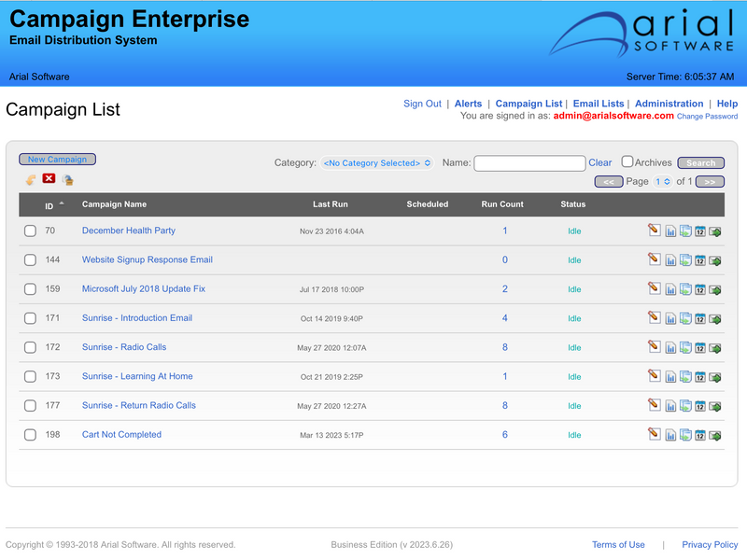Viewport: 747px width, 560px height.
Task: Sort by the Status column header
Action: (x=572, y=204)
